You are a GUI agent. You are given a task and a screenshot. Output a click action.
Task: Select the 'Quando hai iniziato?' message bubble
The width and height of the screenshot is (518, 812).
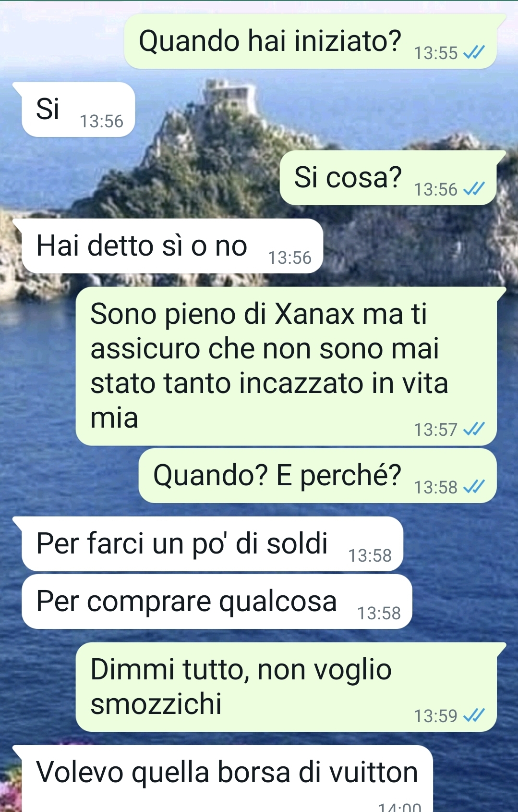click(311, 41)
